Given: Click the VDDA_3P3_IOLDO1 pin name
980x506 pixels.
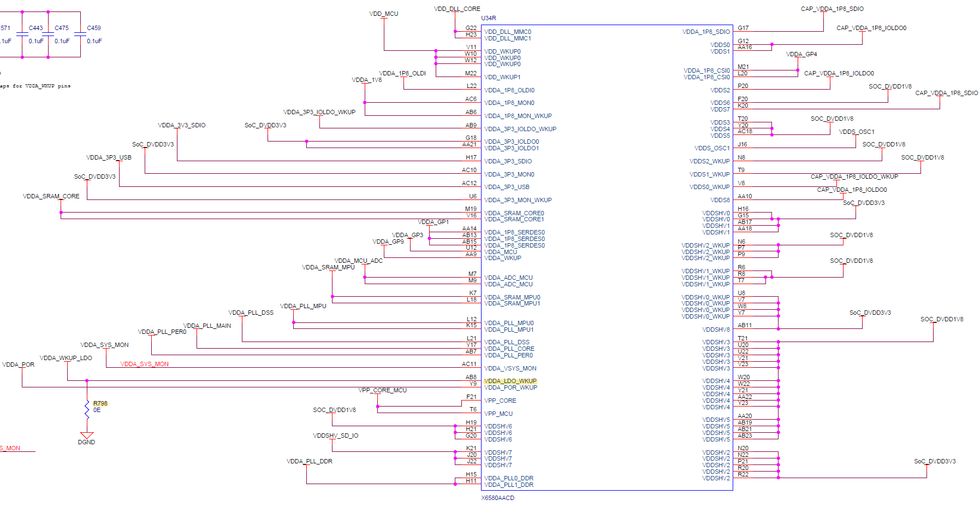Looking at the screenshot, I should [512, 148].
